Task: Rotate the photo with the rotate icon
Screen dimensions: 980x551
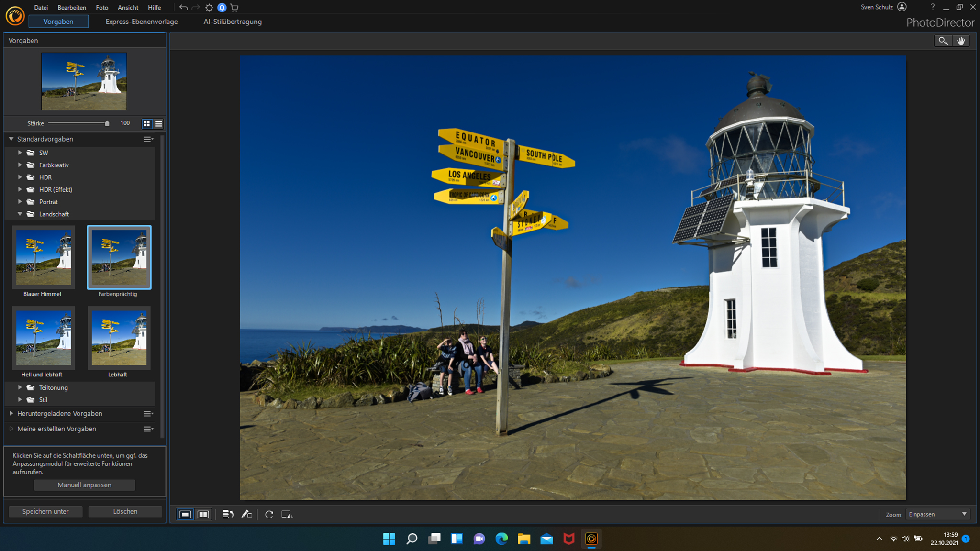Action: (269, 514)
